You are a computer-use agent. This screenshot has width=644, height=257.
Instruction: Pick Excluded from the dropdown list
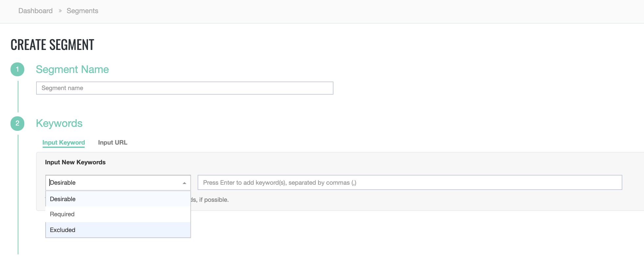tap(63, 230)
